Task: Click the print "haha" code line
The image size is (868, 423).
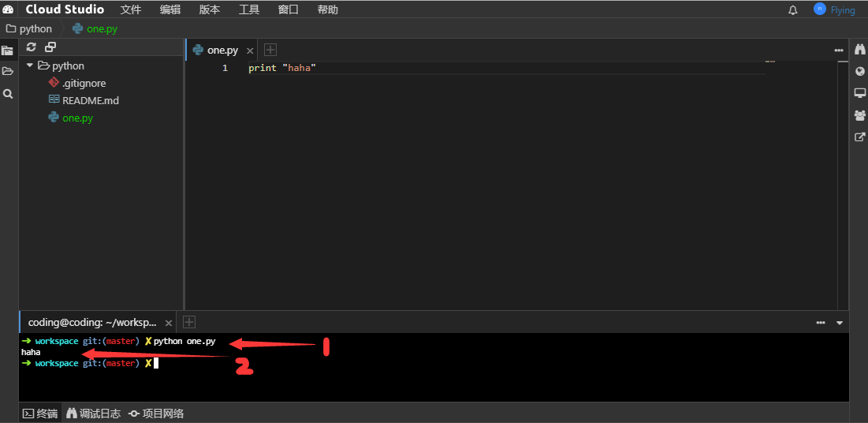Action: (x=281, y=68)
